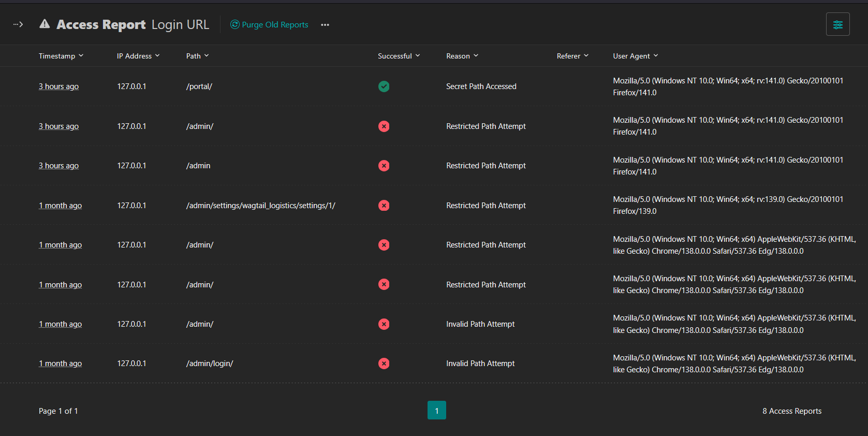The image size is (868, 436).
Task: Click 'Invalid Path Attempt' in the /admin/login/ row
Action: click(x=480, y=364)
